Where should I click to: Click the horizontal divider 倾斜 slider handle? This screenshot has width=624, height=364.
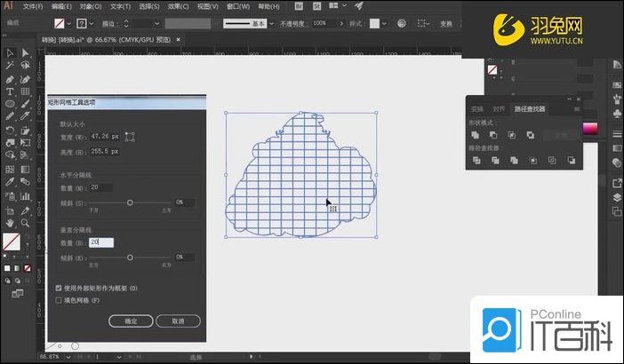point(131,202)
